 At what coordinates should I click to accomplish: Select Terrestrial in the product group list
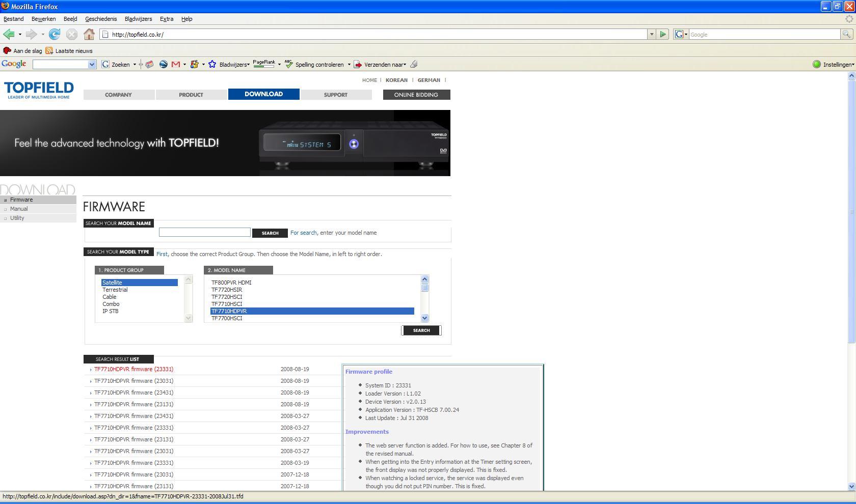coord(115,290)
